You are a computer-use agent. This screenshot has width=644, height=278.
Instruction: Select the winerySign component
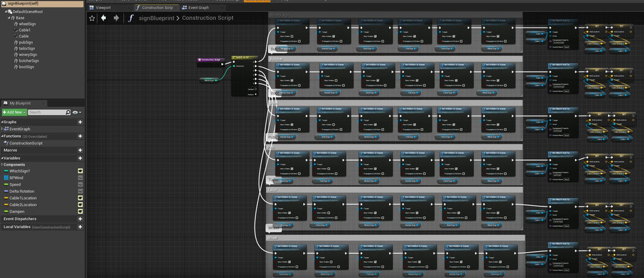click(28, 55)
